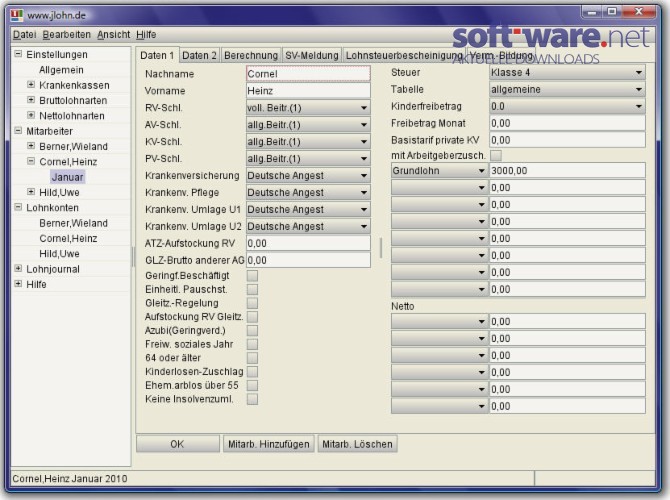Open the Hilfe menu
670x500 pixels.
[146, 35]
